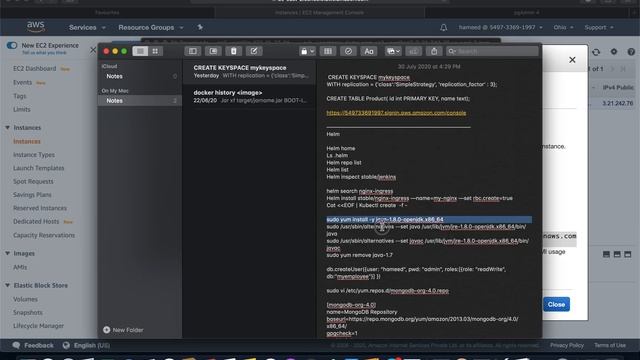The width and height of the screenshot is (640, 360).
Task: Open Launch Templates in EC2 sidebar
Action: click(38, 168)
